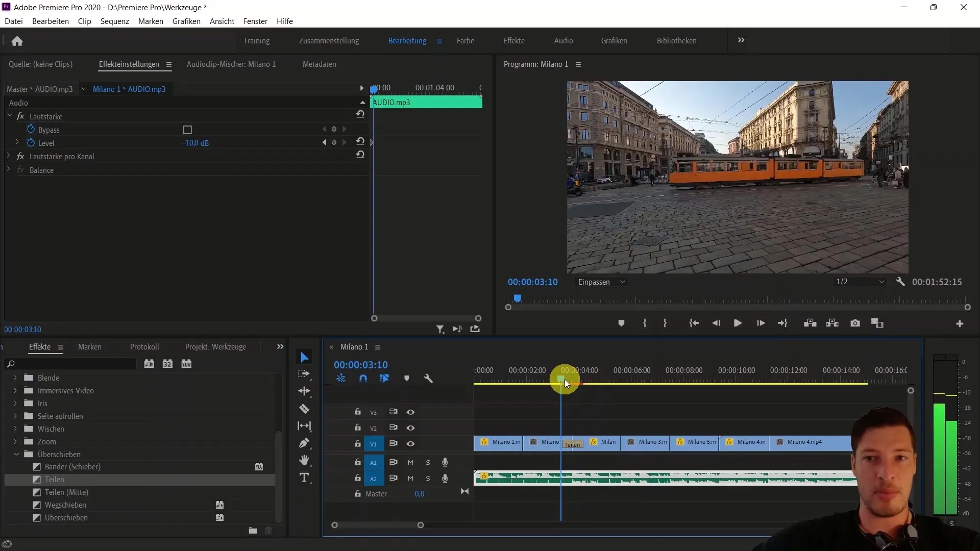Screen dimensions: 980x551
Task: Click the Mark Out button
Action: [665, 323]
